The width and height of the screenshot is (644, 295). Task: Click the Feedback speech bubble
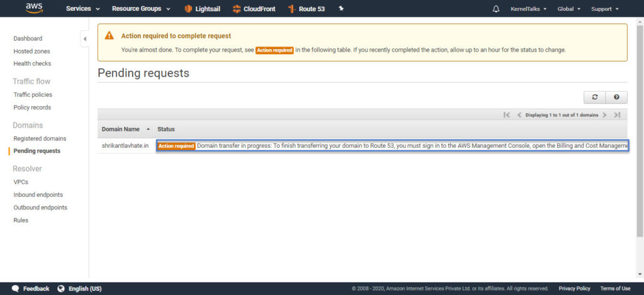click(x=16, y=289)
